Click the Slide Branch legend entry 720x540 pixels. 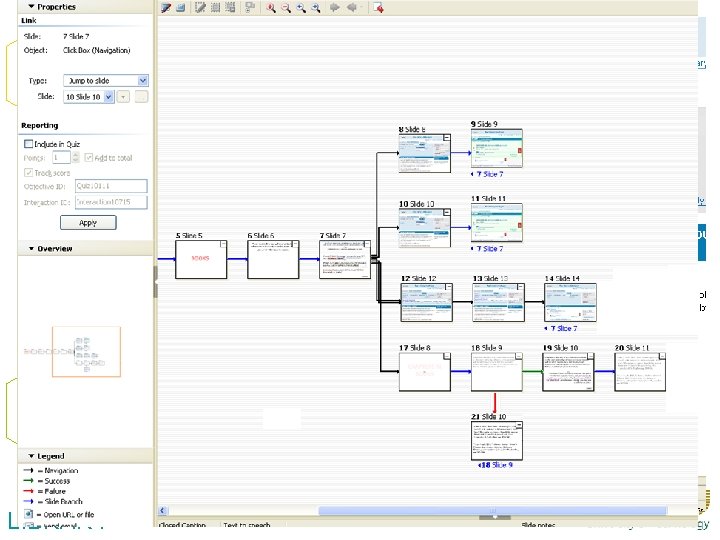[x=53, y=501]
